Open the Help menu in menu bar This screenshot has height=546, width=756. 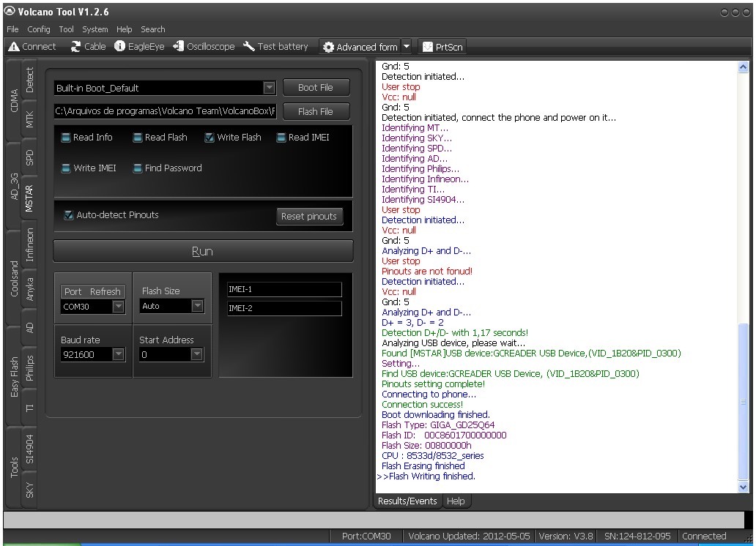125,29
